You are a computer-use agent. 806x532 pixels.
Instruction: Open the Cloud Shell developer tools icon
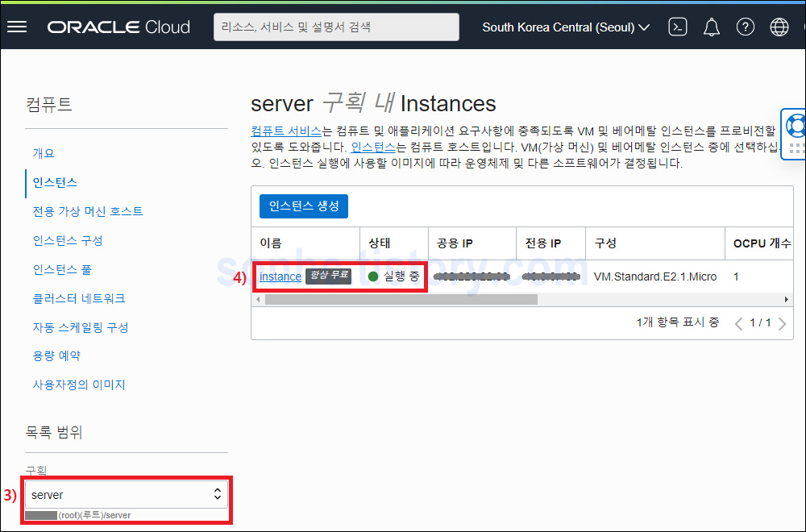click(678, 27)
